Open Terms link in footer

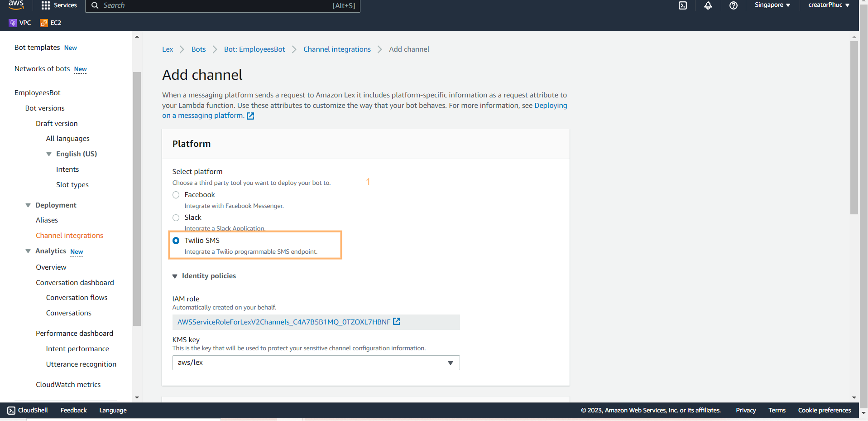click(x=777, y=411)
